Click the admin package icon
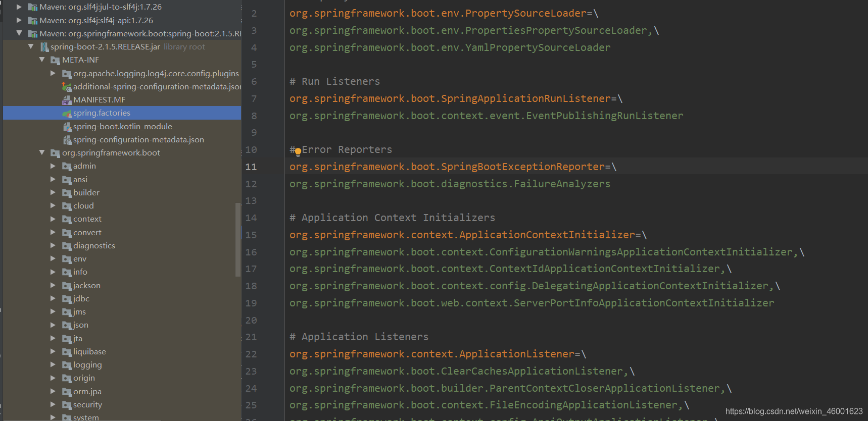Screen dimensions: 868x421 point(67,166)
